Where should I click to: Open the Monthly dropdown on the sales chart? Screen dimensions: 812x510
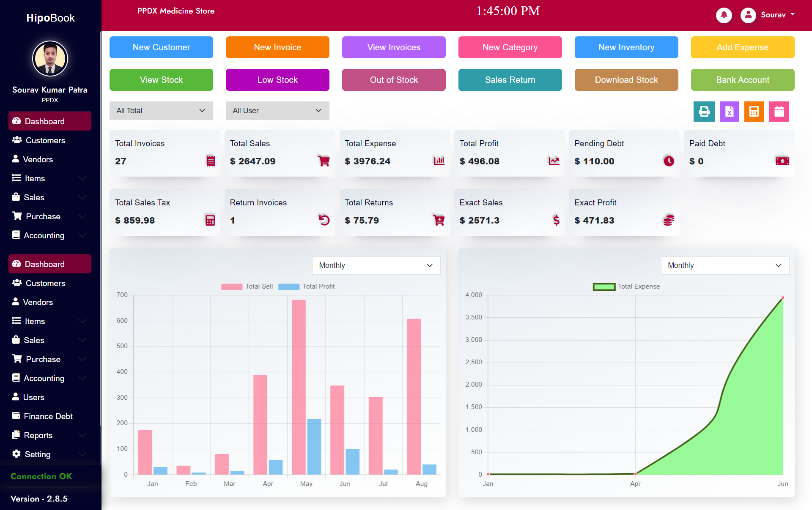pyautogui.click(x=376, y=265)
